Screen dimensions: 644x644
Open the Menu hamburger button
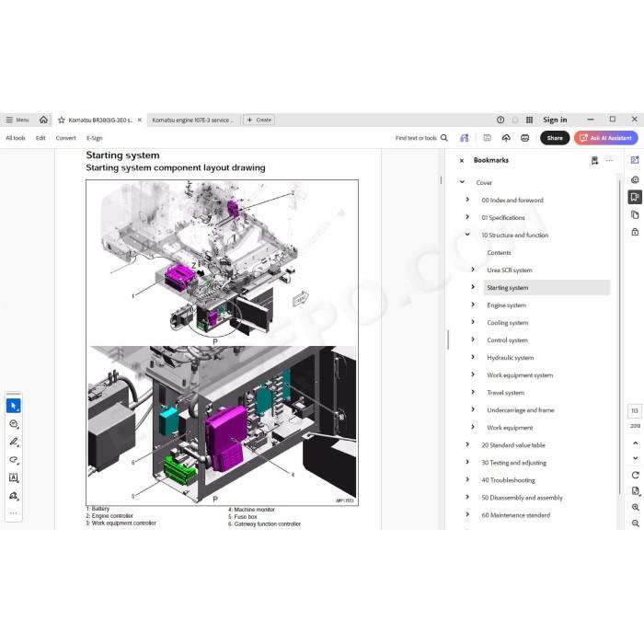(17, 120)
